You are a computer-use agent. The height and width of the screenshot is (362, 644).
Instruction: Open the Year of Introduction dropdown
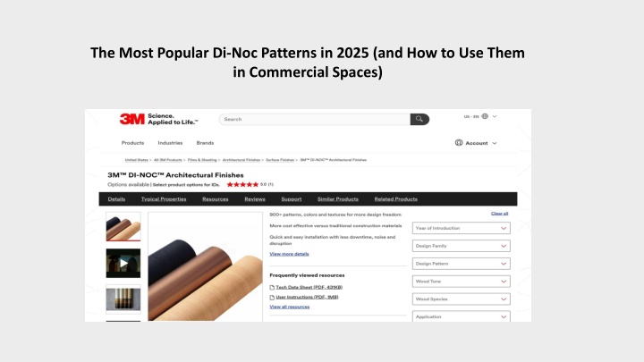pos(462,228)
